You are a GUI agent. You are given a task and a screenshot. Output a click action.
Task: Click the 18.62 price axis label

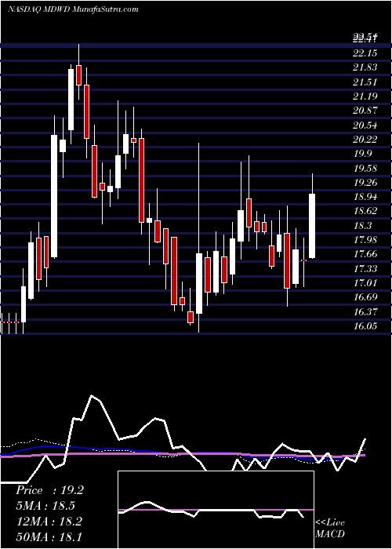[365, 211]
